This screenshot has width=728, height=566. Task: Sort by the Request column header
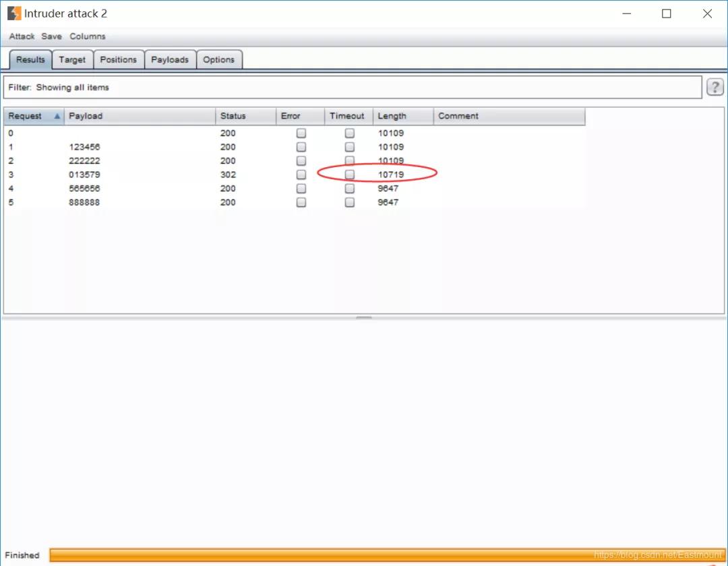click(34, 116)
